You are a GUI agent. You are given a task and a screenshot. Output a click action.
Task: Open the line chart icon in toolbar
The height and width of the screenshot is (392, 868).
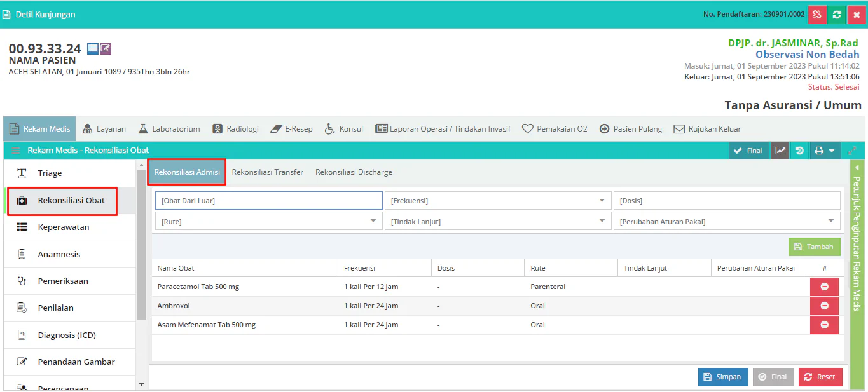pos(780,151)
